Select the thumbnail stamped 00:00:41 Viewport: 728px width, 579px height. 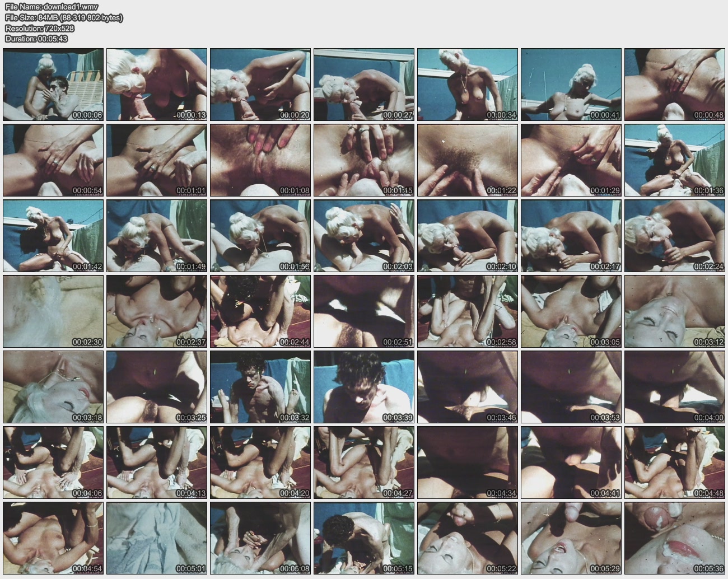point(571,85)
